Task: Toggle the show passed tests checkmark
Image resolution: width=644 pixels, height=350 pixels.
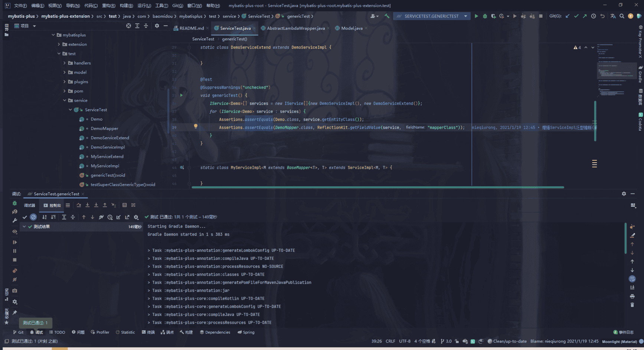Action: 25,217
